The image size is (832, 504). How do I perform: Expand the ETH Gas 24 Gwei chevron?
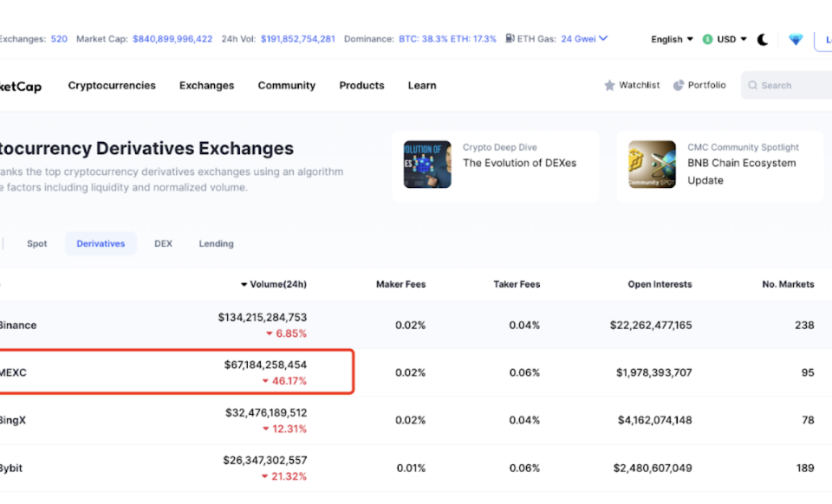click(x=603, y=38)
